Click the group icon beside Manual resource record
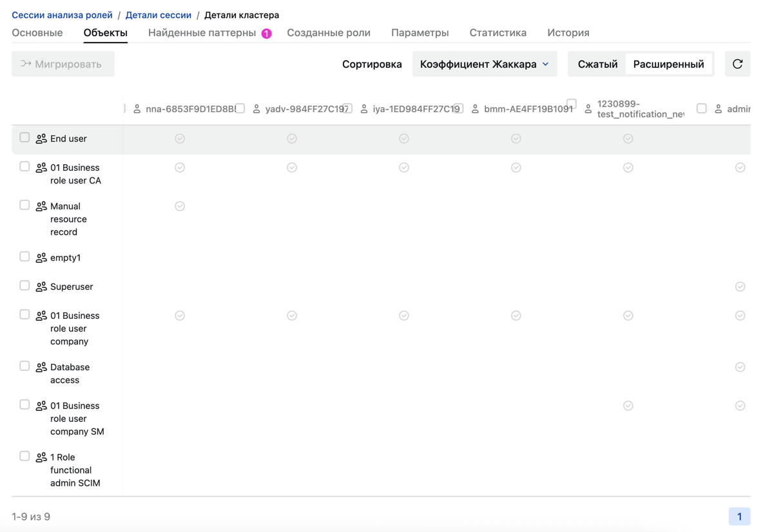This screenshot has height=532, width=763. click(41, 207)
